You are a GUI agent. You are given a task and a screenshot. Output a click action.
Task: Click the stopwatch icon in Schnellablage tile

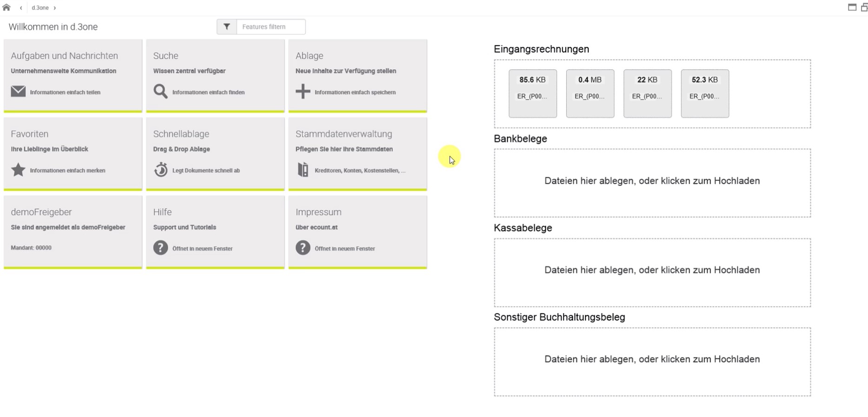coord(161,169)
